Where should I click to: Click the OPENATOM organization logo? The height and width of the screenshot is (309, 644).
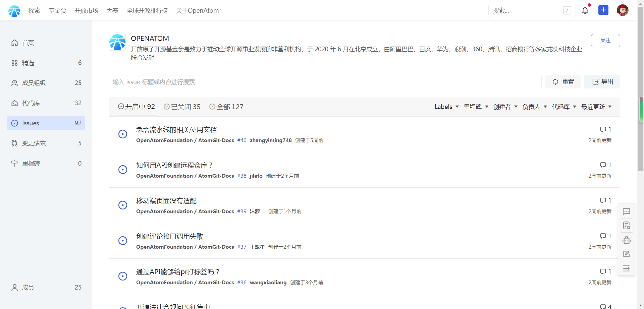pos(117,42)
